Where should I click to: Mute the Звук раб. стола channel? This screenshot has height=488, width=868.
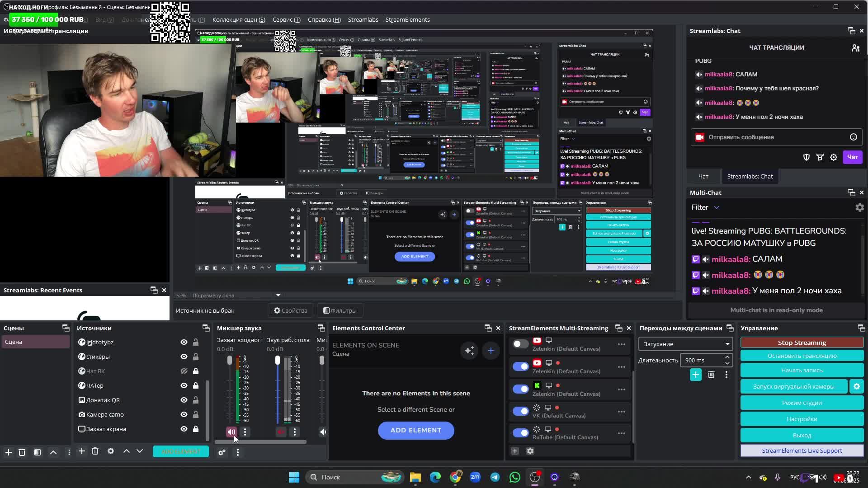point(281,432)
